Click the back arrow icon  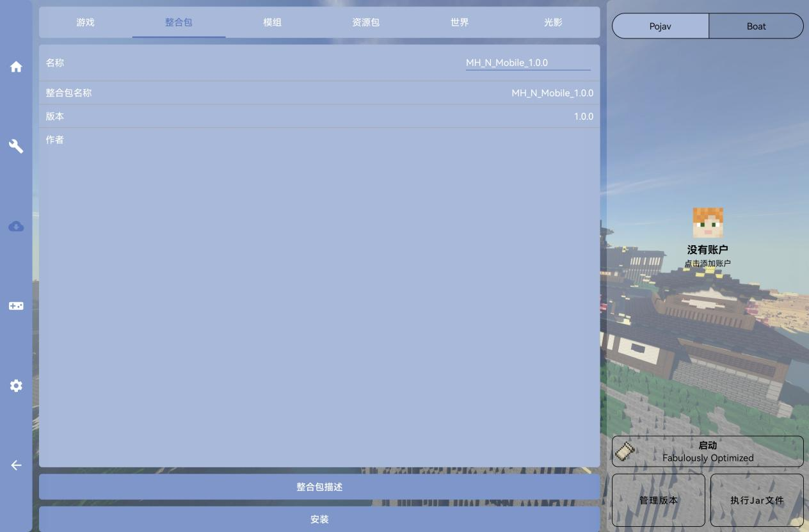tap(16, 465)
